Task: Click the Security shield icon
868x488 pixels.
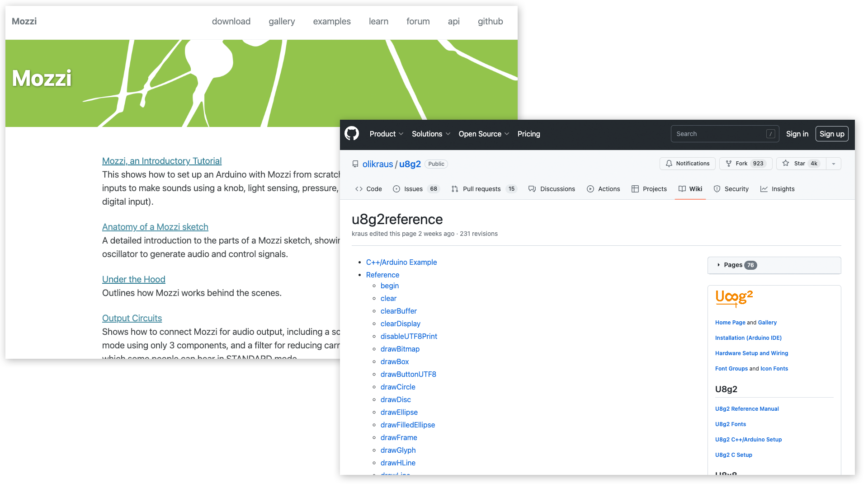Action: coord(717,189)
